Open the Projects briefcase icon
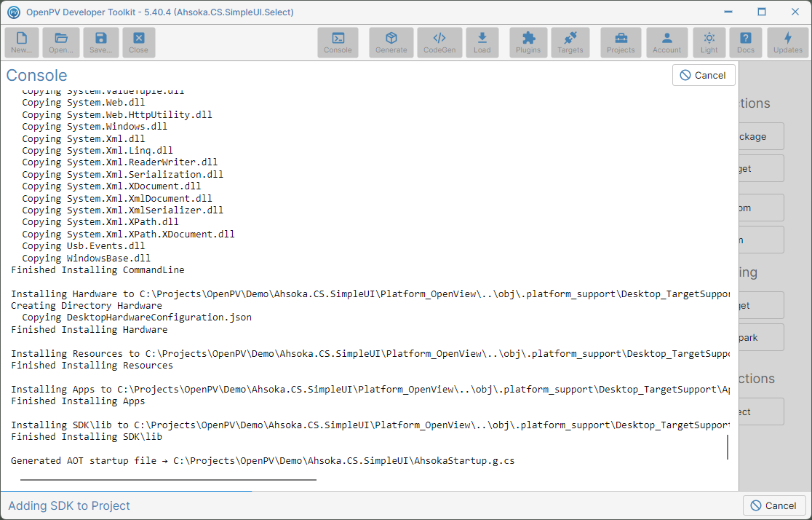Screen dimensions: 812x520 pos(621,42)
